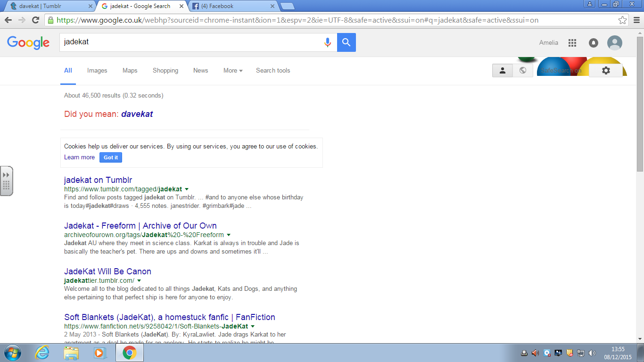Expand options arrow for jadekattier.tumblr.com result
Image resolution: width=644 pixels, height=362 pixels.
[139, 280]
